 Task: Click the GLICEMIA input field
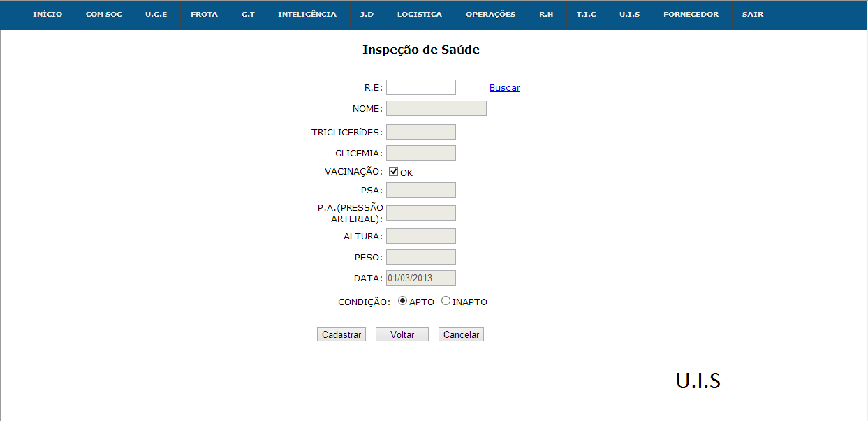pyautogui.click(x=420, y=153)
